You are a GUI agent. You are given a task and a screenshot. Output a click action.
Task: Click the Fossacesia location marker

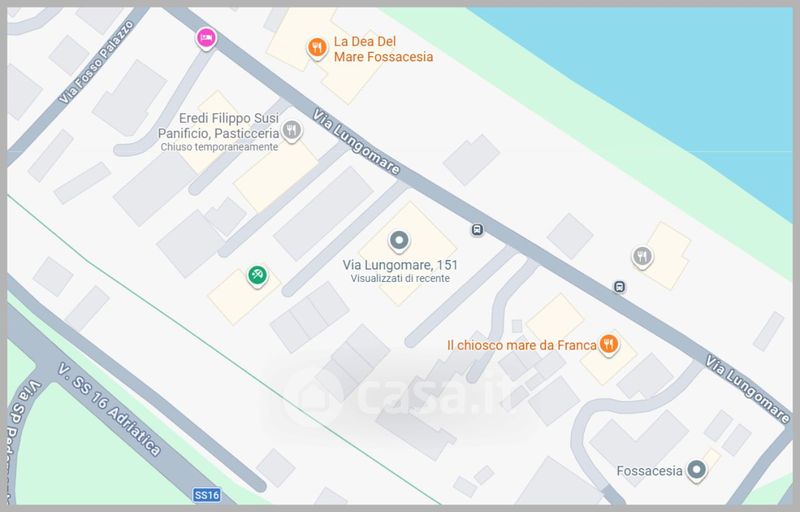(x=696, y=470)
